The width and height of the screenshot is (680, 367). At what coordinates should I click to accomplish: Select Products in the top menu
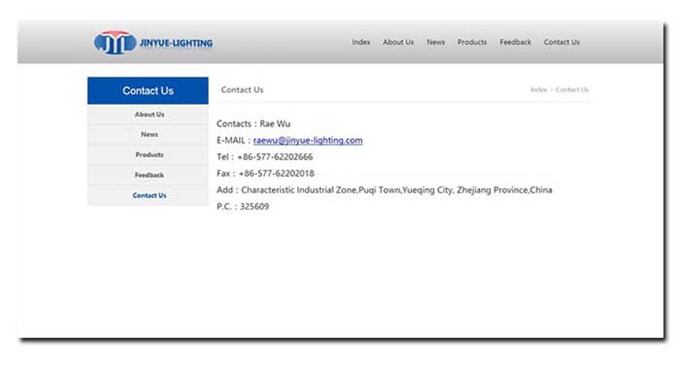pos(472,42)
